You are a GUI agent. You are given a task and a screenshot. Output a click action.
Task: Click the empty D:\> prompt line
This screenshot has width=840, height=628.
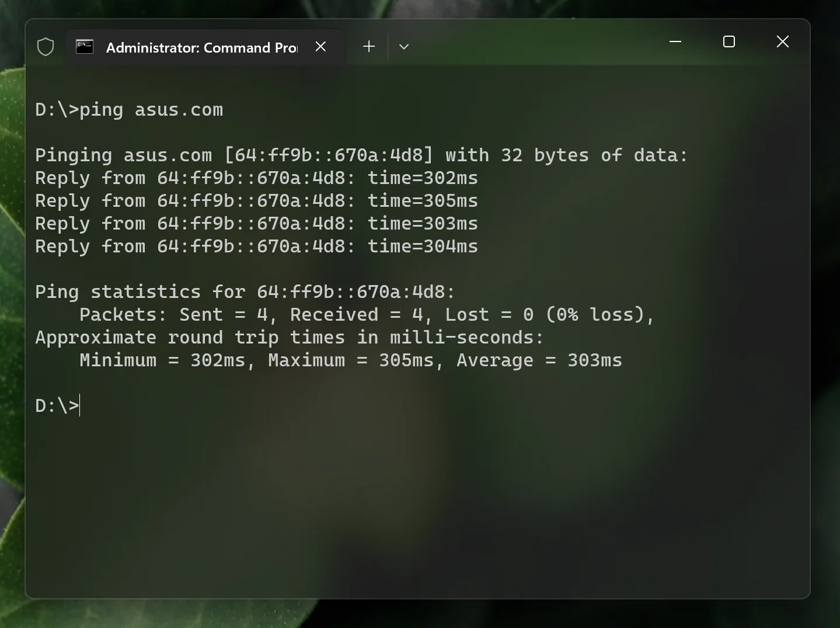(x=57, y=406)
